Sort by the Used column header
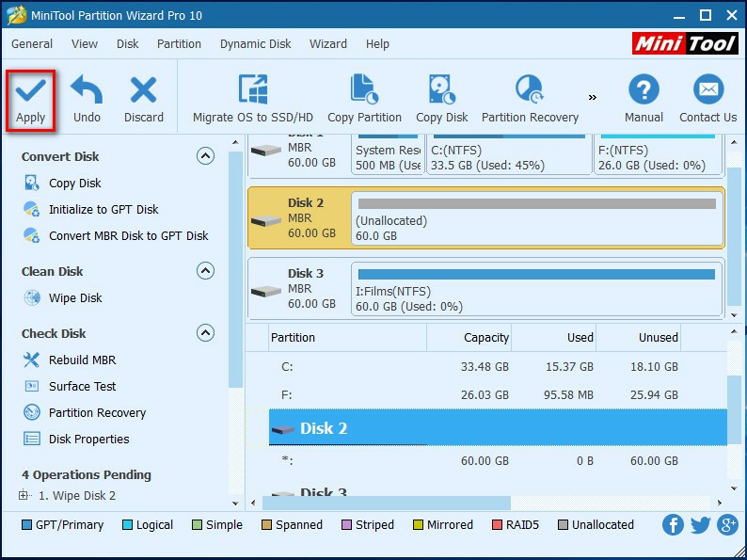This screenshot has width=747, height=560. [x=553, y=338]
